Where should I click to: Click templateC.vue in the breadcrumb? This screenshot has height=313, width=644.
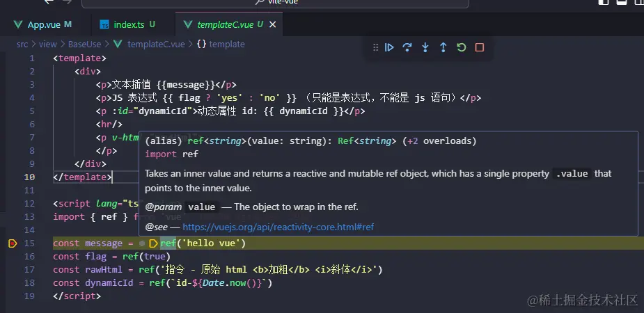pos(156,45)
